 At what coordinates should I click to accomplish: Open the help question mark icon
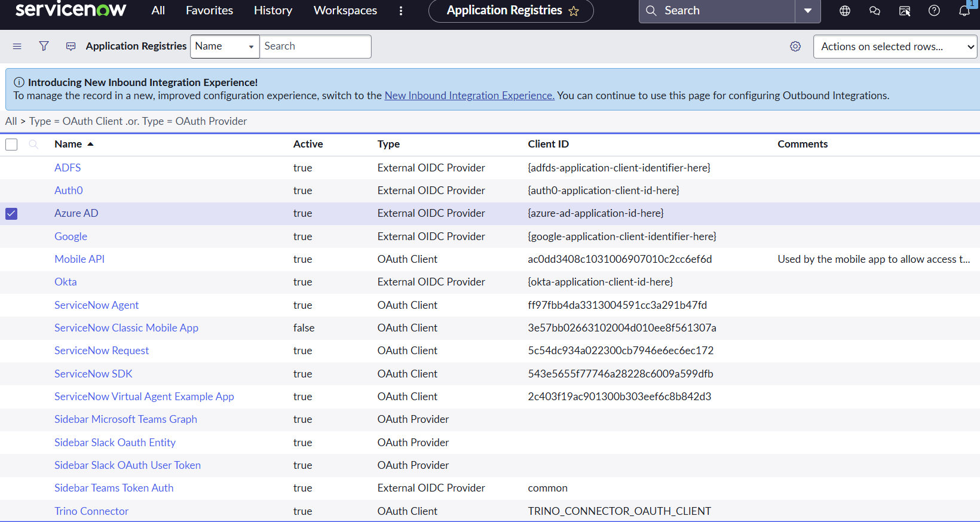click(934, 11)
